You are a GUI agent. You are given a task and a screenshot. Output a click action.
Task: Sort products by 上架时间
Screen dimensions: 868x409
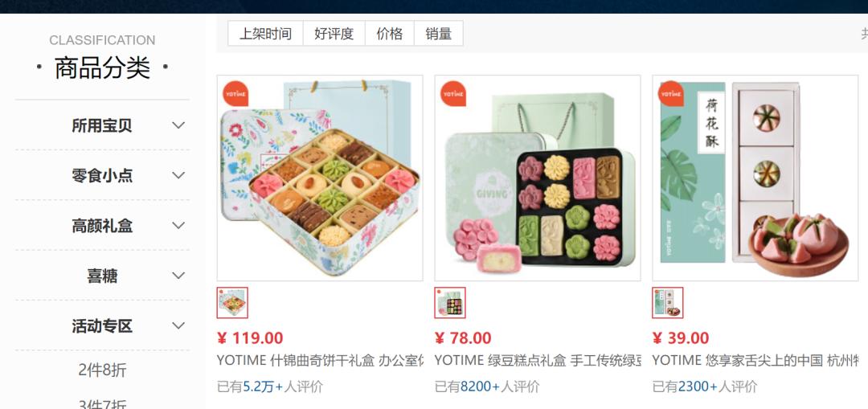pos(266,34)
